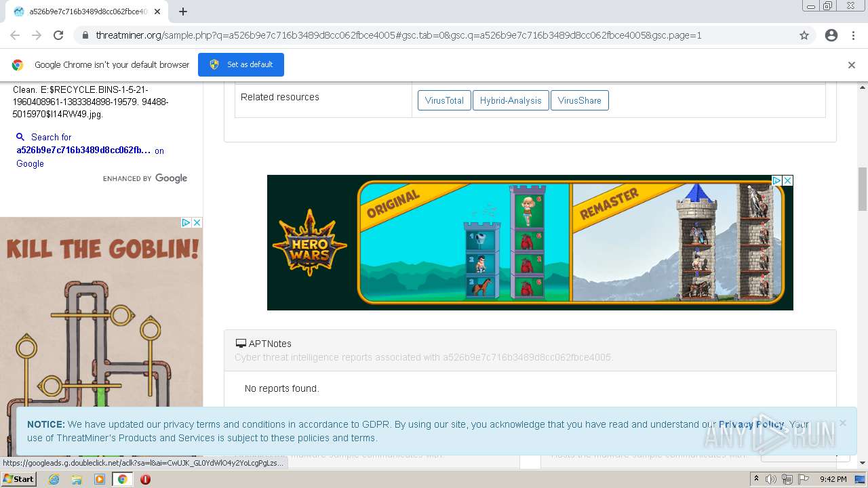Open the Windows Start menu
Viewport: 868px width, 488px height.
pyautogui.click(x=18, y=479)
